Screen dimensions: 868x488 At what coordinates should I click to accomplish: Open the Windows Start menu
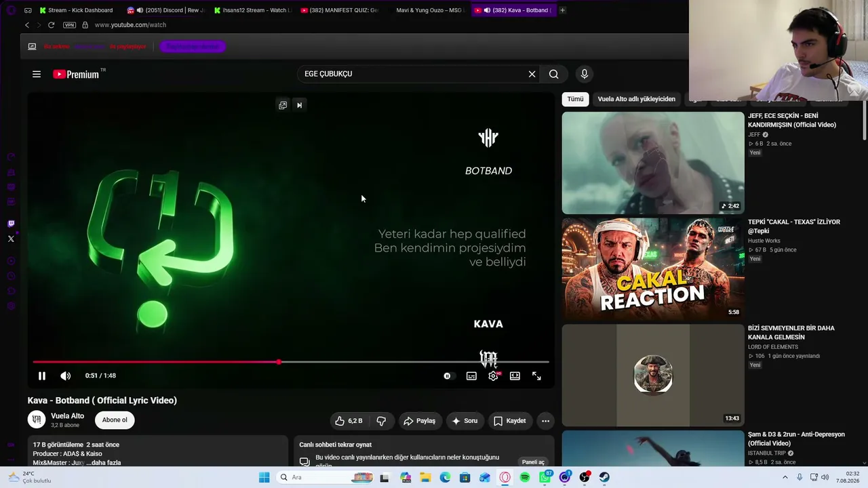[264, 477]
